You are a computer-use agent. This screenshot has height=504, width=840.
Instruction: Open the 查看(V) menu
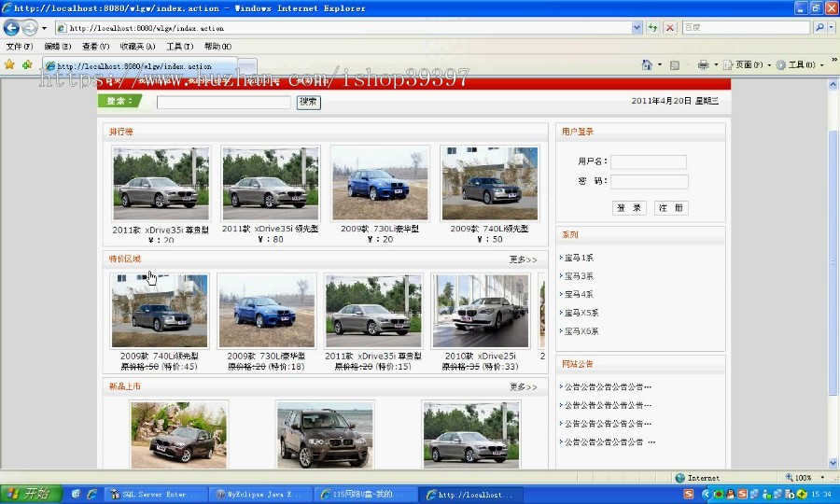tap(95, 47)
